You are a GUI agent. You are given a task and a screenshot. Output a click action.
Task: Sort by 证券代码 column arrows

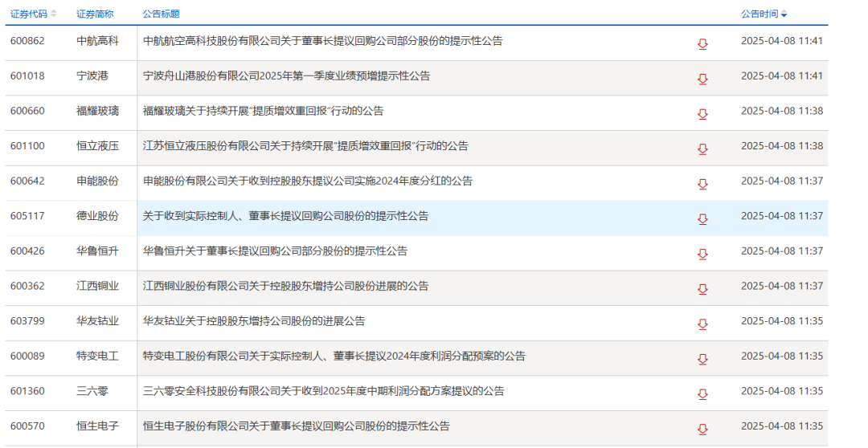[54, 14]
